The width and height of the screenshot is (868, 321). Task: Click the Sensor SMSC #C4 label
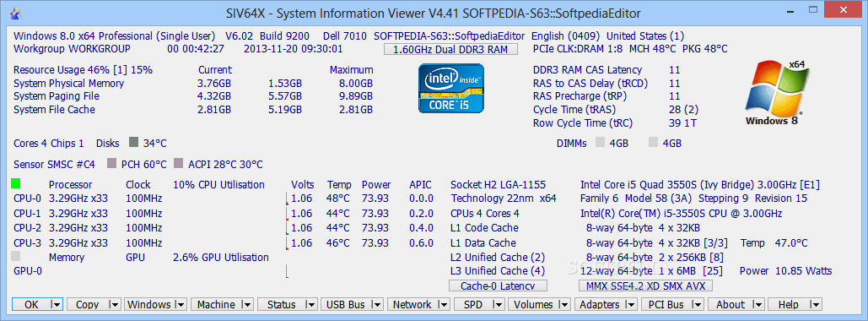[x=54, y=165]
